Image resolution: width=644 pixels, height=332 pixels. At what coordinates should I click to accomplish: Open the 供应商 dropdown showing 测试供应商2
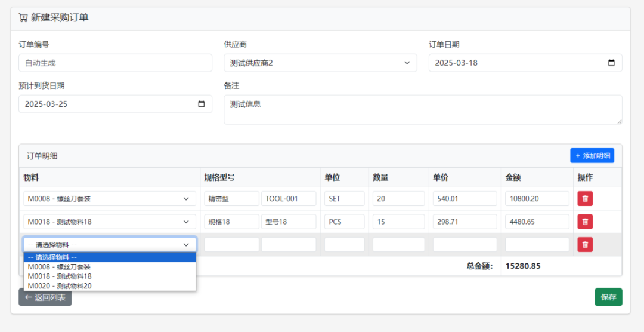(320, 63)
